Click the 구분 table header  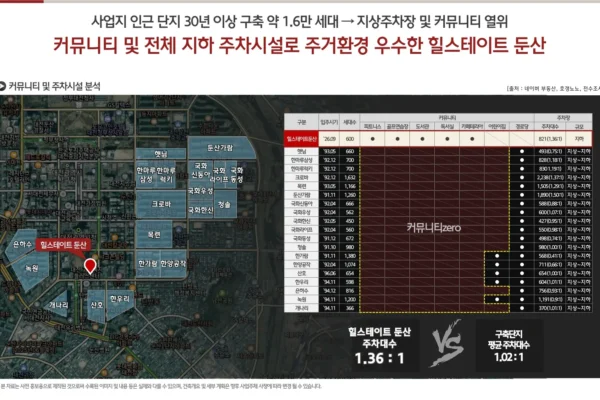[x=302, y=122]
